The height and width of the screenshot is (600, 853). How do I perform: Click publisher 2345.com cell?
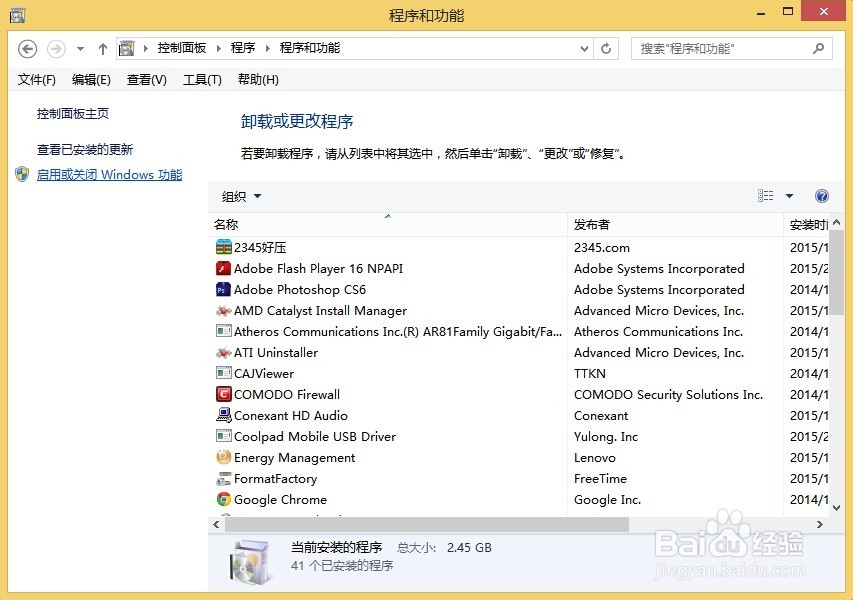[602, 248]
